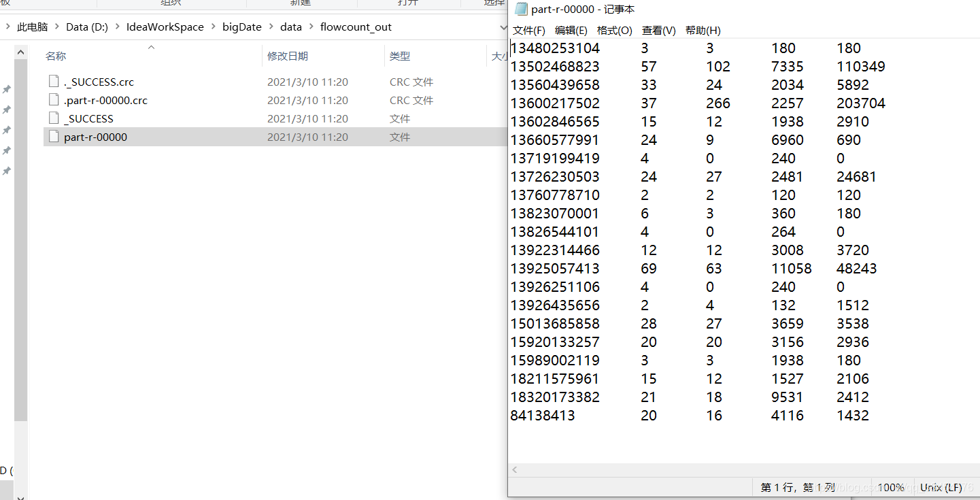This screenshot has width=980, height=500.
Task: Sort files by 修改日期 column header
Action: 288,56
